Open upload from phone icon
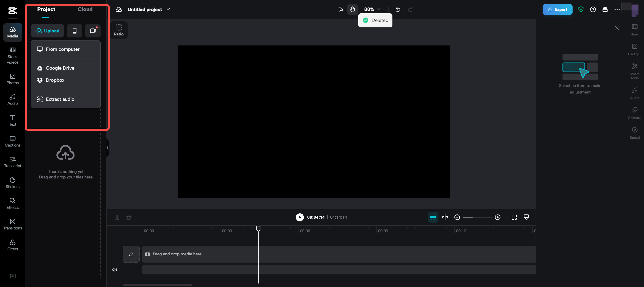This screenshot has width=644, height=287. (74, 31)
